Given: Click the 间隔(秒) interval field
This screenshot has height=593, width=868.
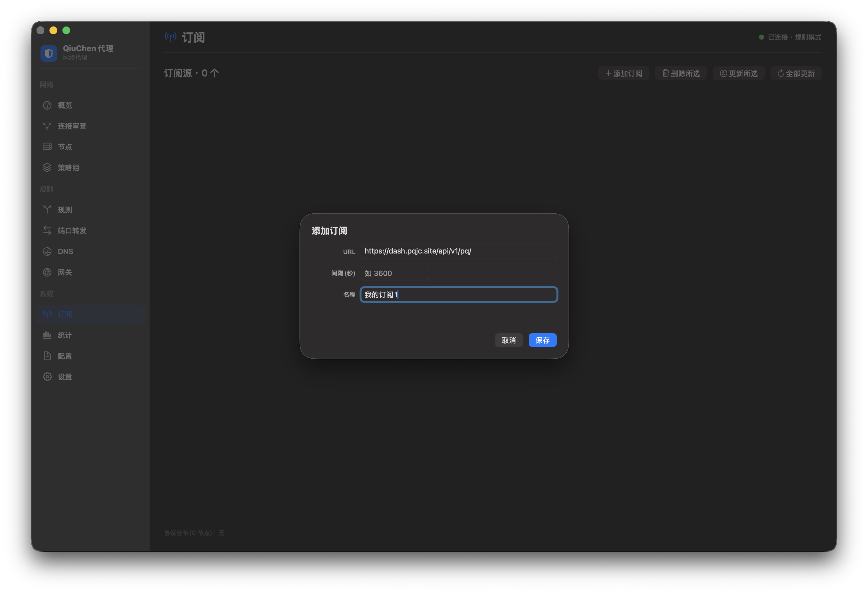Looking at the screenshot, I should click(x=394, y=273).
